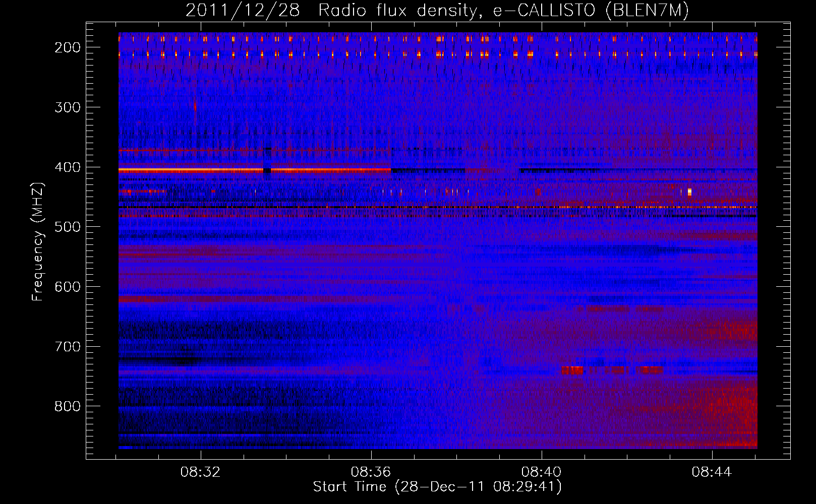816x504 pixels.
Task: Click the plot title "2011/12/28 Radio flux density, e-CALLISTO (BLEN7M)"
Action: point(437,11)
